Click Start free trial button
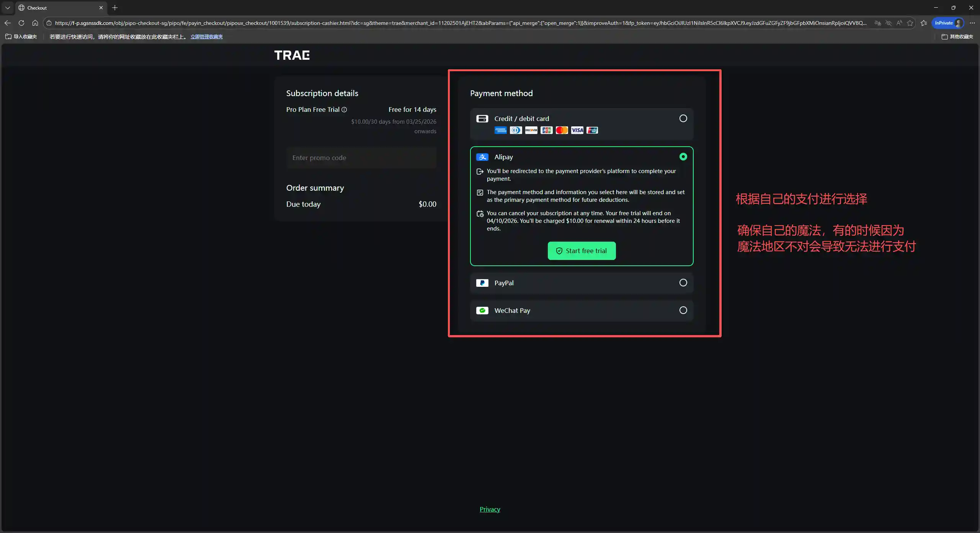This screenshot has height=533, width=980. coord(581,251)
